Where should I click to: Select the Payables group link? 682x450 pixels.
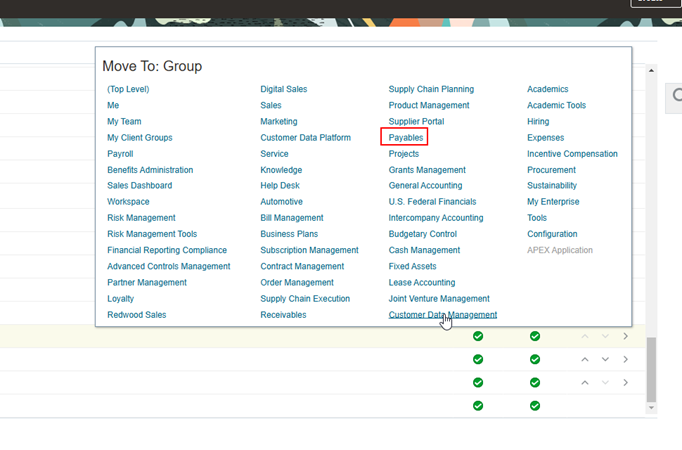click(405, 137)
